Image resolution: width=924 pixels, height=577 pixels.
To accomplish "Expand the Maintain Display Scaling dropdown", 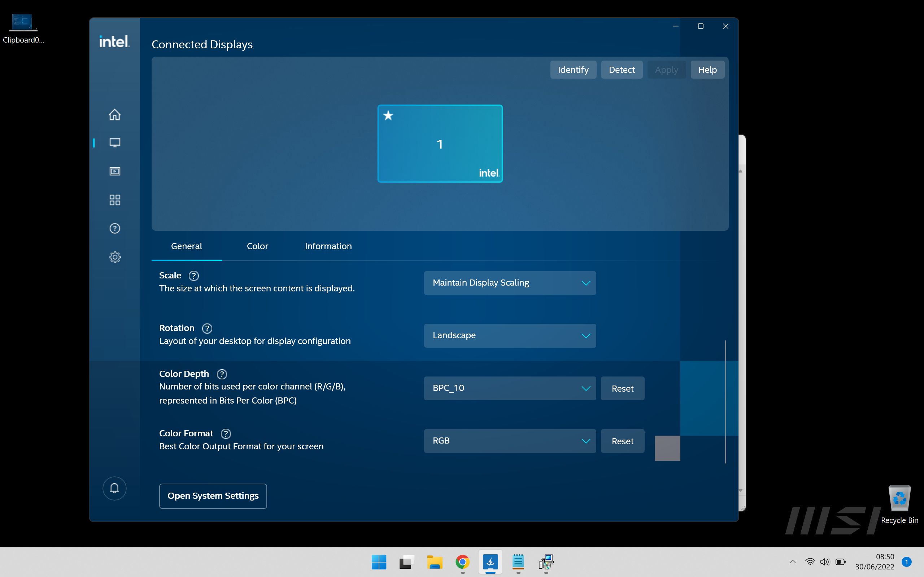I will pyautogui.click(x=509, y=283).
